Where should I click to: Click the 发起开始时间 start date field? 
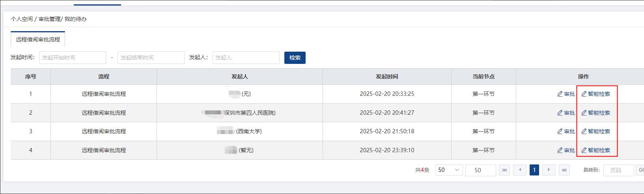73,58
